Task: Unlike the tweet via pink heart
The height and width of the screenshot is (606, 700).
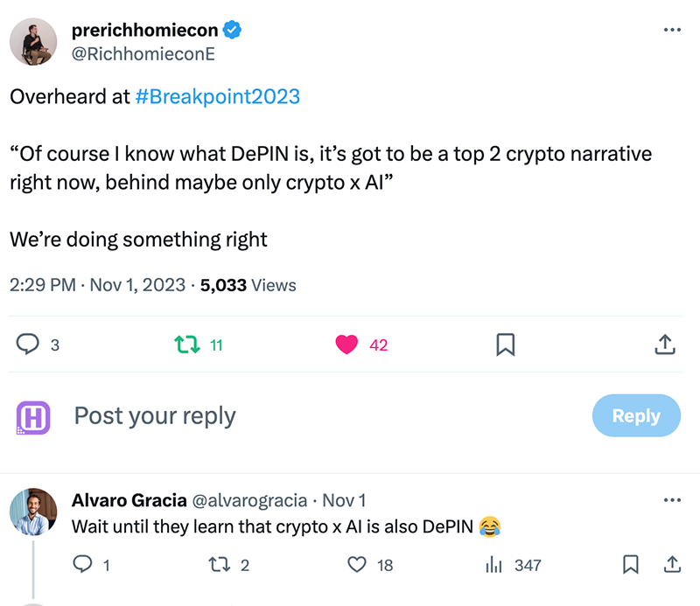Action: click(346, 345)
